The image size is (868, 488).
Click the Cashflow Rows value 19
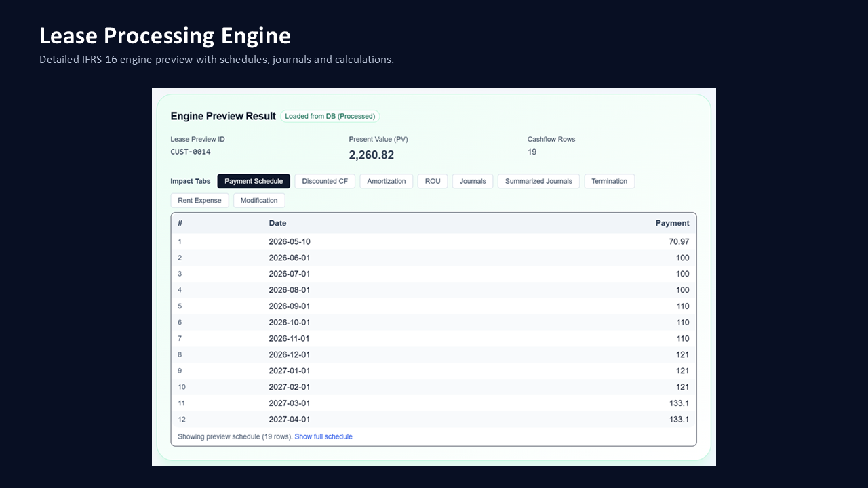point(532,152)
